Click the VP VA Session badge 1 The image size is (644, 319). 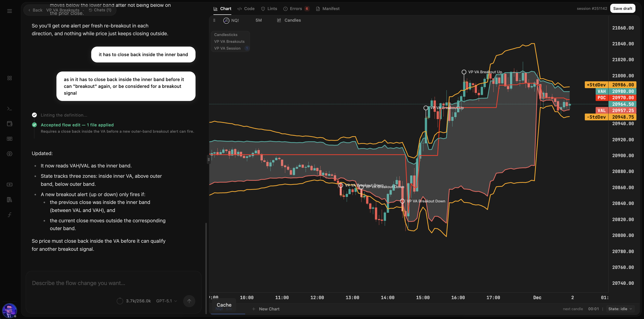tap(247, 48)
